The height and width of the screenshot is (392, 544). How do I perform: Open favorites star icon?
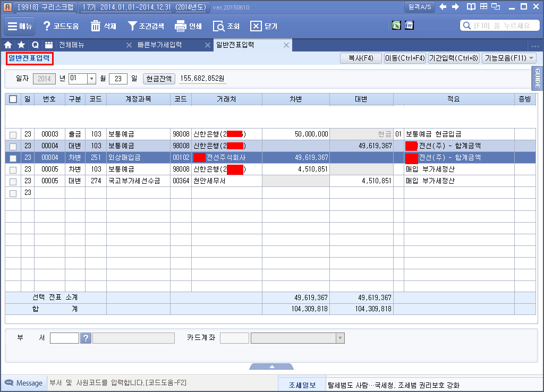(x=21, y=45)
